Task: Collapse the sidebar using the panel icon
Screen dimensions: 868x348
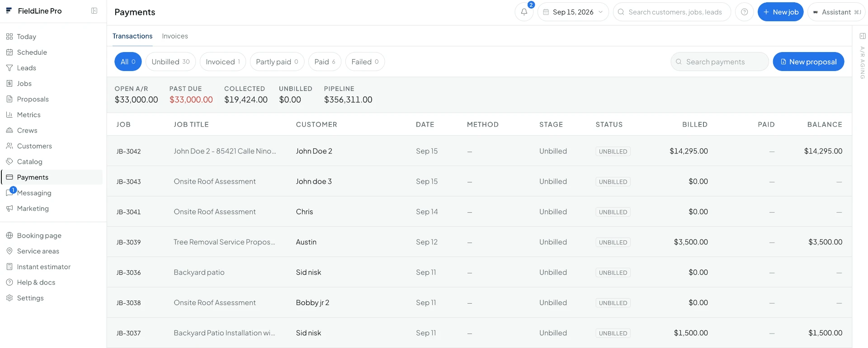Action: point(94,11)
